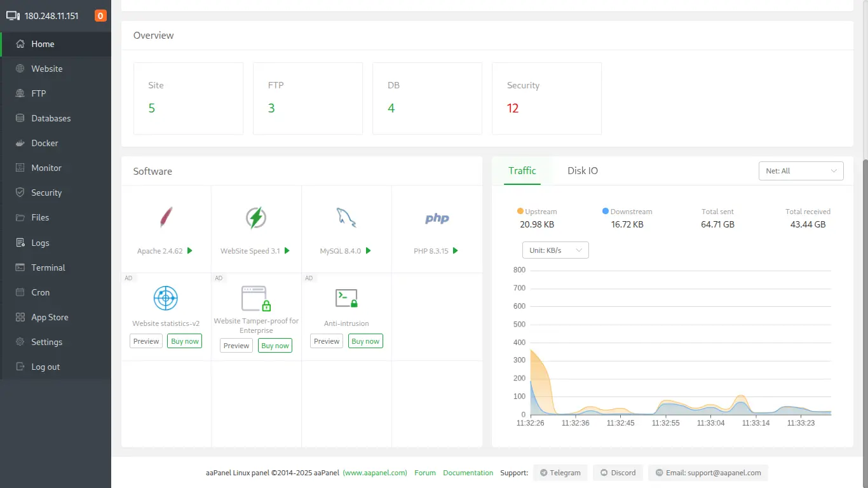Click the Databases icon in sidebar
Image resolution: width=868 pixels, height=488 pixels.
point(20,118)
